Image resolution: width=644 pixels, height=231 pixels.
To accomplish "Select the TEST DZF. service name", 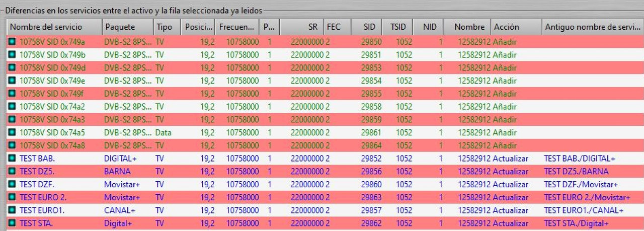I will click(x=37, y=184).
